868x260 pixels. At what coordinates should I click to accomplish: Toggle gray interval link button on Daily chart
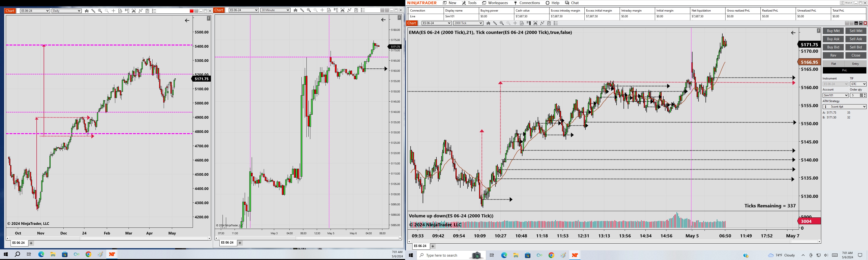(197, 11)
